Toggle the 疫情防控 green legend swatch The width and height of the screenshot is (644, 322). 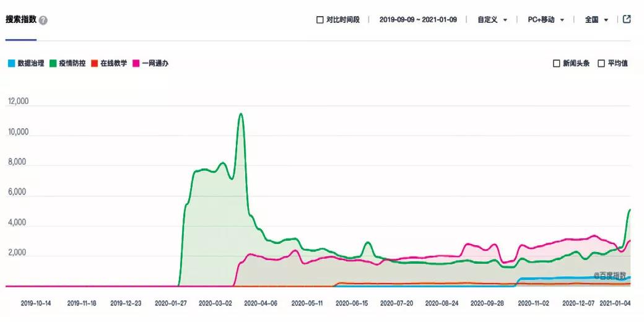(x=53, y=63)
